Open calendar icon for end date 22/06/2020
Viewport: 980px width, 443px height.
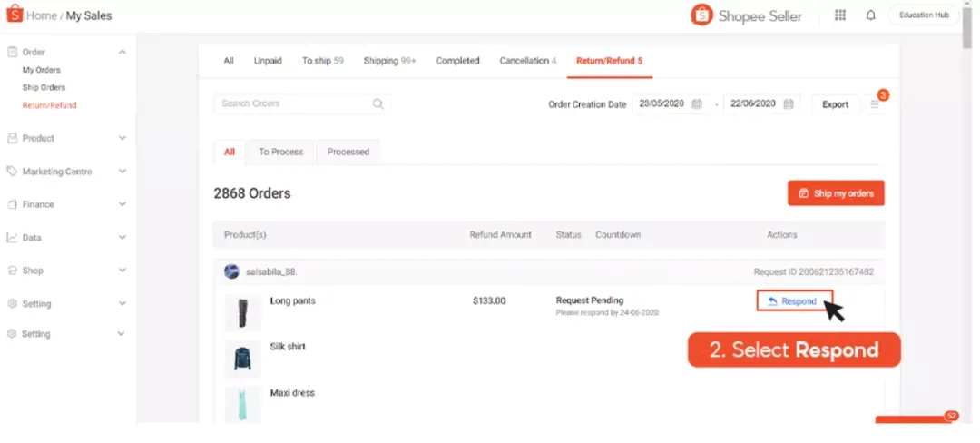[789, 104]
